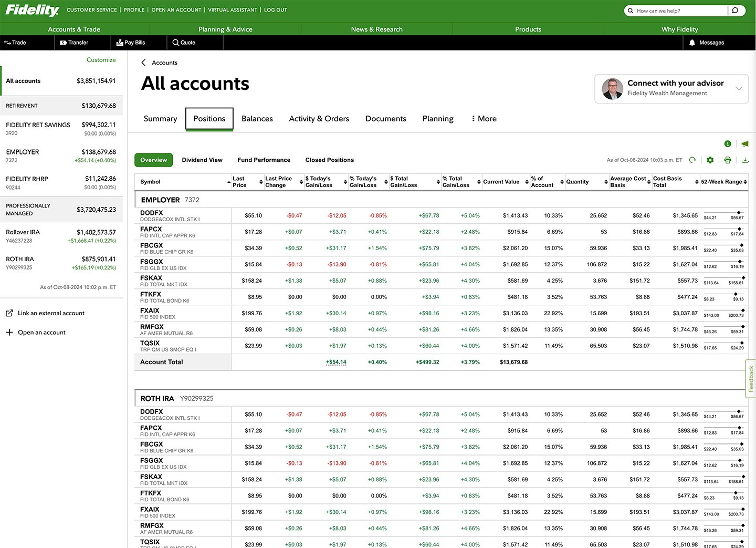The width and height of the screenshot is (756, 548).
Task: Sort by Average Cost Basis arrows
Action: click(x=650, y=182)
